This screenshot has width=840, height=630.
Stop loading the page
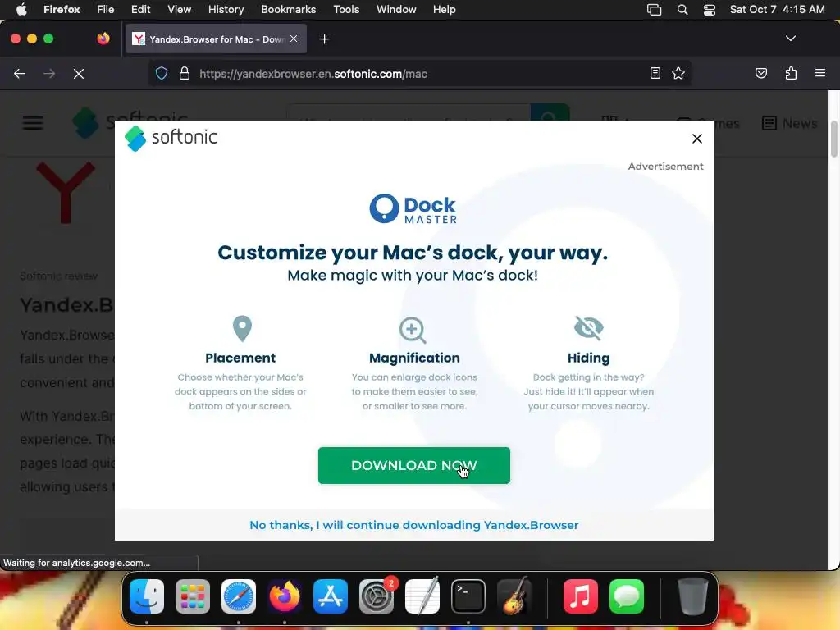point(79,74)
